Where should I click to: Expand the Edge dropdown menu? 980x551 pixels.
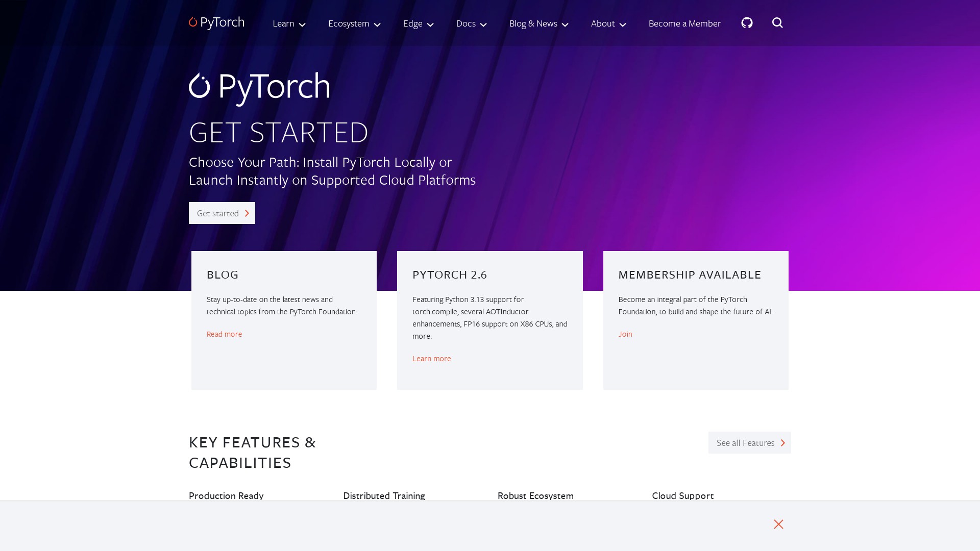[x=418, y=23]
